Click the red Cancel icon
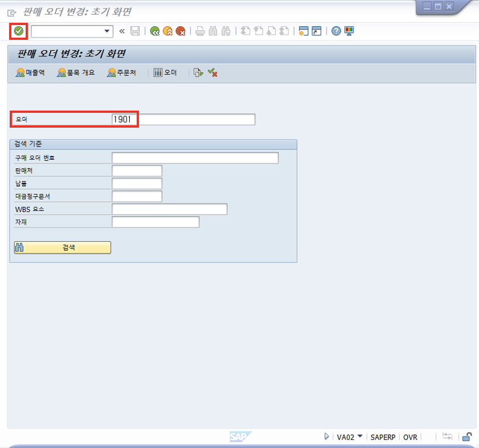This screenshot has width=479, height=448. pyautogui.click(x=181, y=31)
